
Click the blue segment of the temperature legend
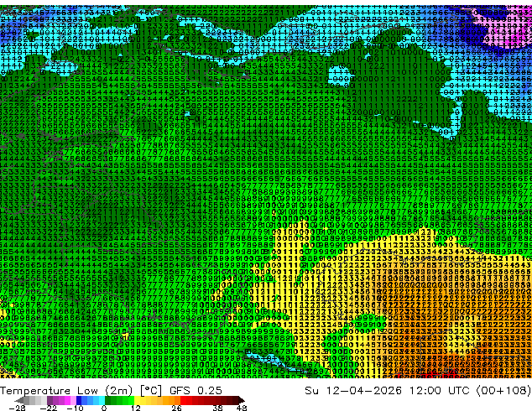(x=91, y=400)
